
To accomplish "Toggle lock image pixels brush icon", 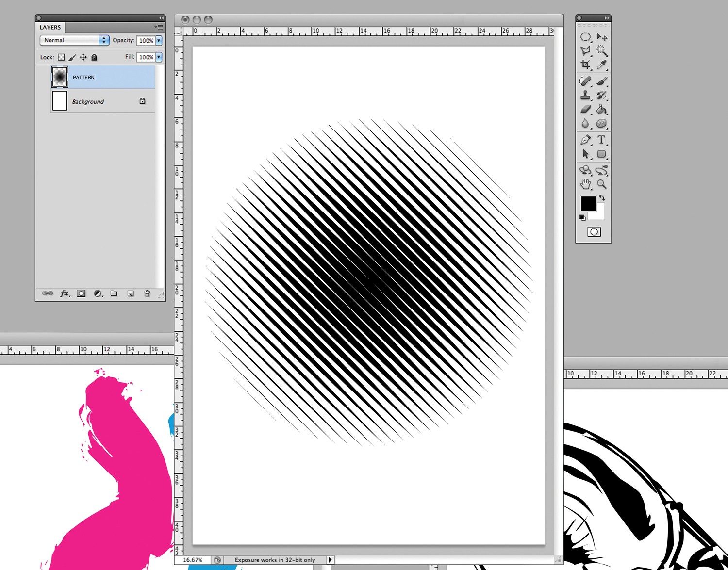I will point(72,57).
